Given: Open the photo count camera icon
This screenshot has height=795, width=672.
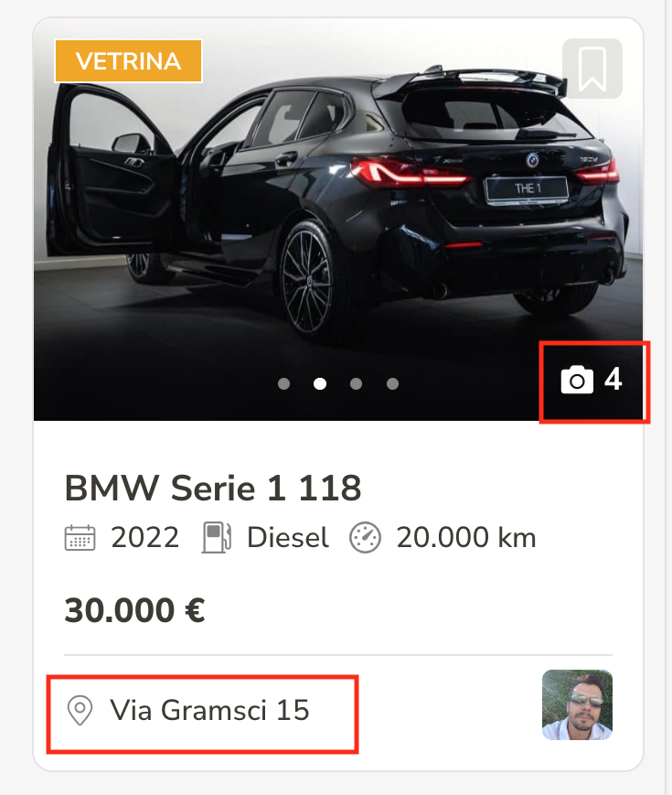Looking at the screenshot, I should (577, 380).
